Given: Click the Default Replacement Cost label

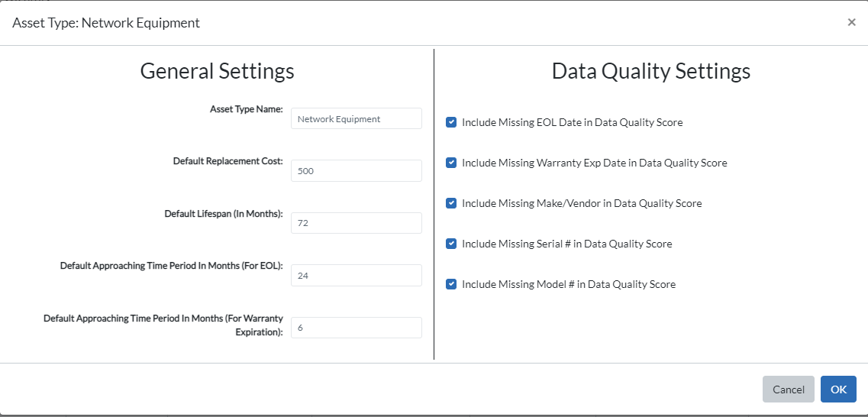Looking at the screenshot, I should [x=228, y=161].
